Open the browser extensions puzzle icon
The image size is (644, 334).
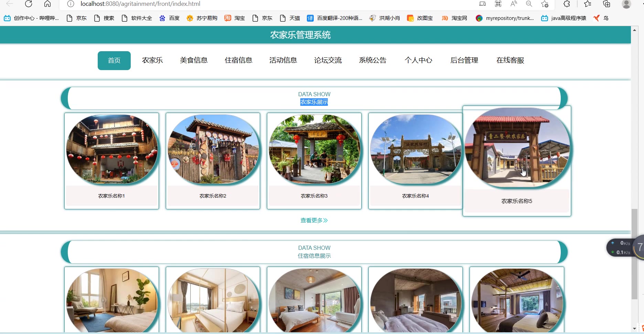[567, 4]
